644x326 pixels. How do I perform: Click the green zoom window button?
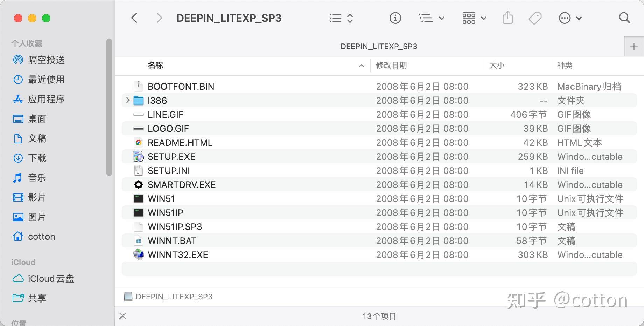point(46,18)
